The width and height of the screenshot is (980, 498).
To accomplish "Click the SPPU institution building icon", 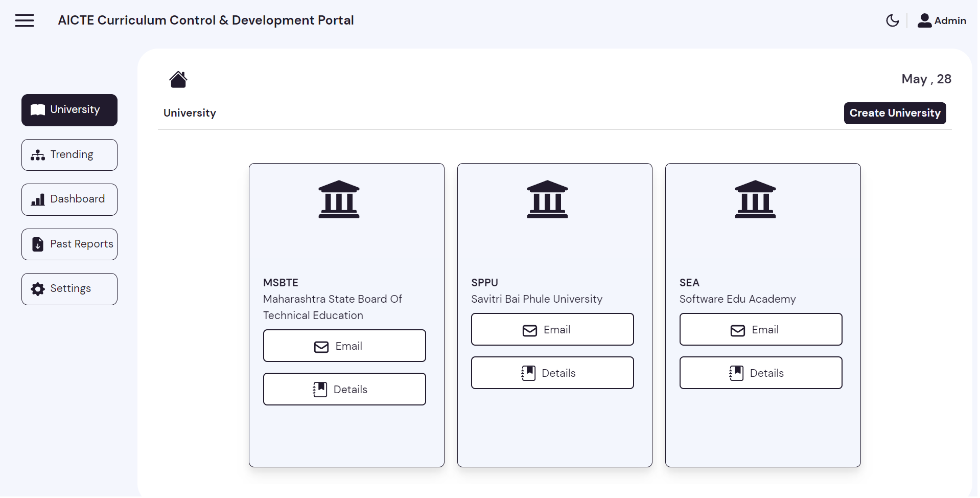I will 547,199.
